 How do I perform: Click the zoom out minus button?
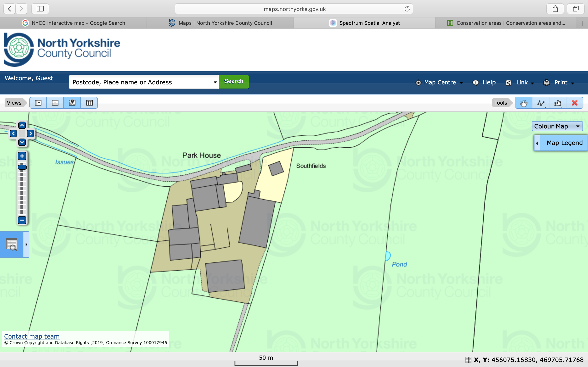[x=22, y=220]
